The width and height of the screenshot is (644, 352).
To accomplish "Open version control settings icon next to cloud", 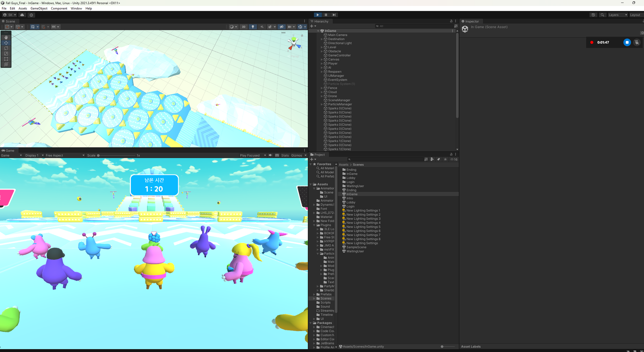I will click(31, 15).
